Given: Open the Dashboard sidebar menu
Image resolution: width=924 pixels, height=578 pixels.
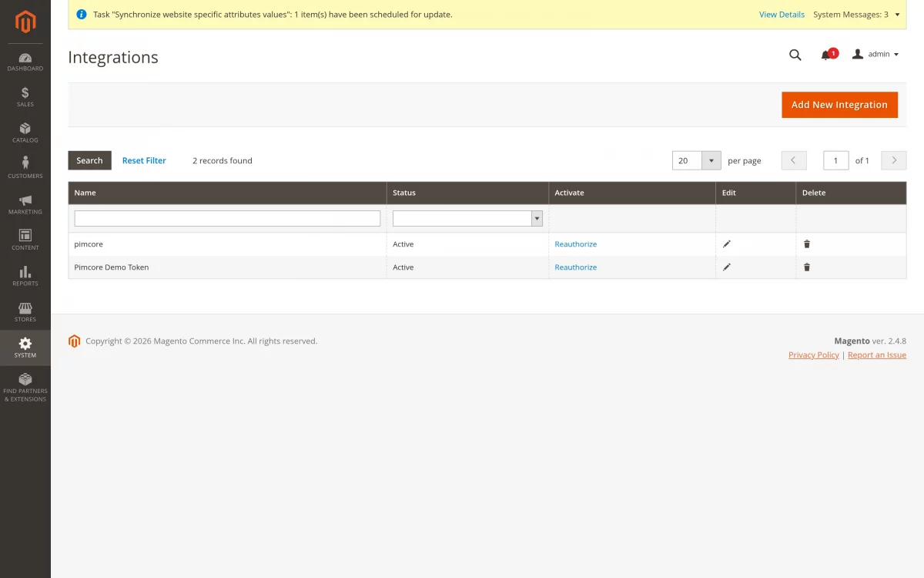Looking at the screenshot, I should [25, 62].
